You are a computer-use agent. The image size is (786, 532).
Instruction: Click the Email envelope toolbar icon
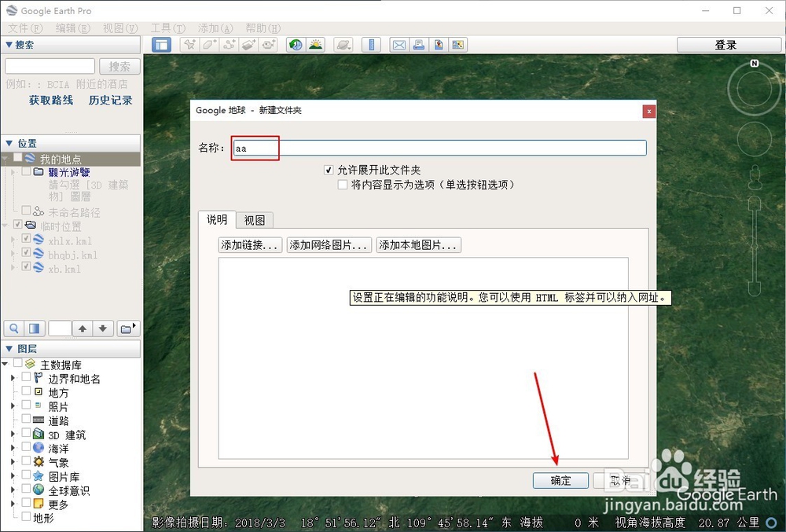[399, 45]
